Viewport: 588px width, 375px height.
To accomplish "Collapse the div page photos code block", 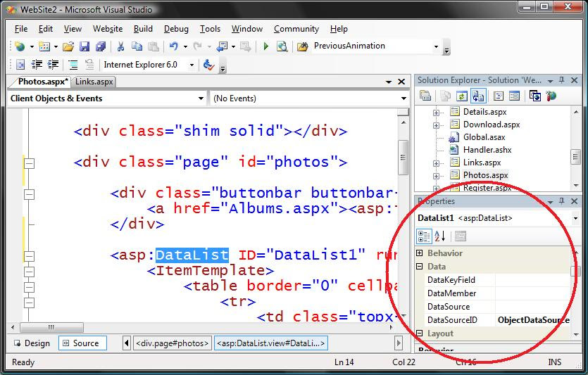I will point(29,163).
